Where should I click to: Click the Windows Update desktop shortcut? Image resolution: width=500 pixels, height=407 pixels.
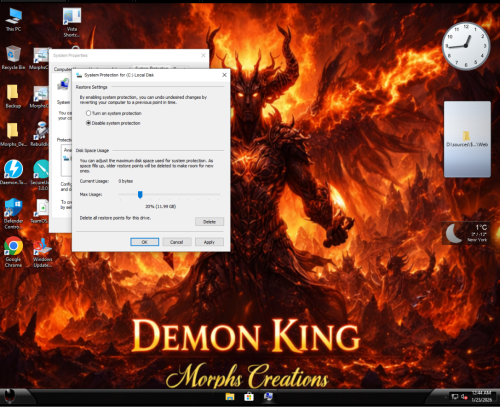(42, 252)
